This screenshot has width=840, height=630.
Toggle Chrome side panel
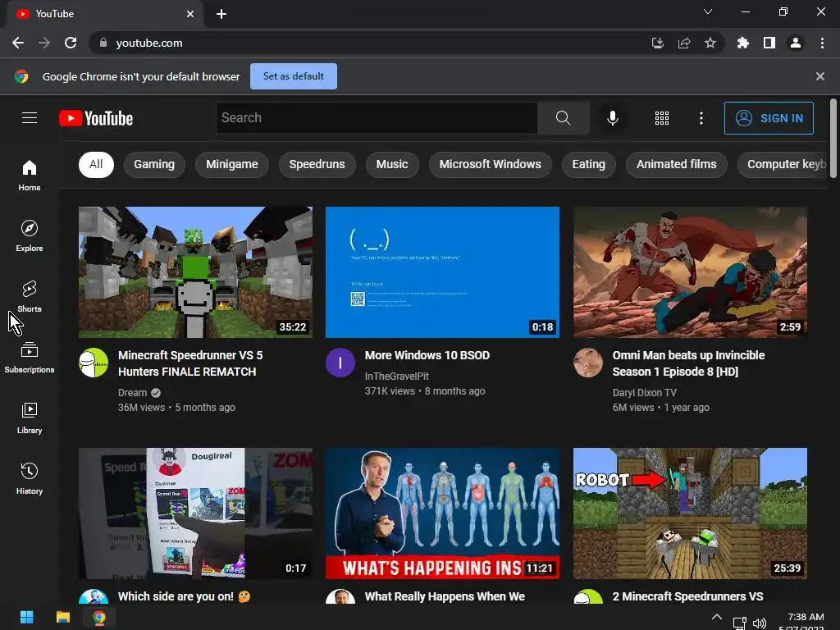(x=769, y=43)
